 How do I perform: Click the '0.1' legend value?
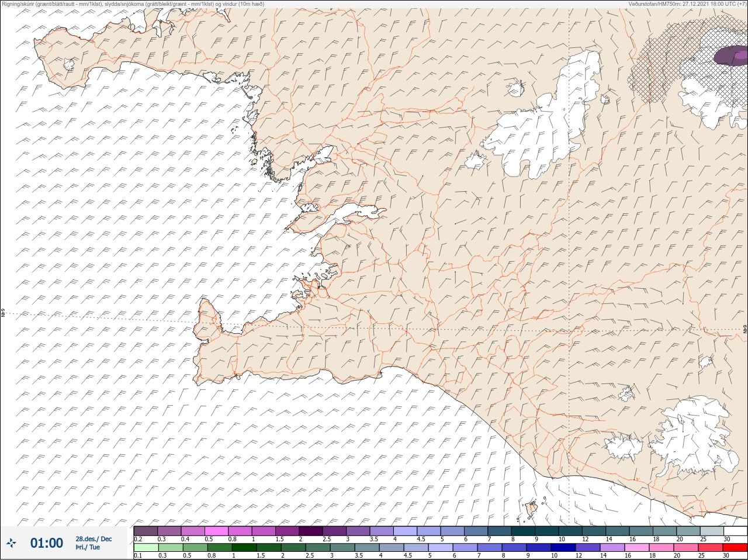(138, 556)
